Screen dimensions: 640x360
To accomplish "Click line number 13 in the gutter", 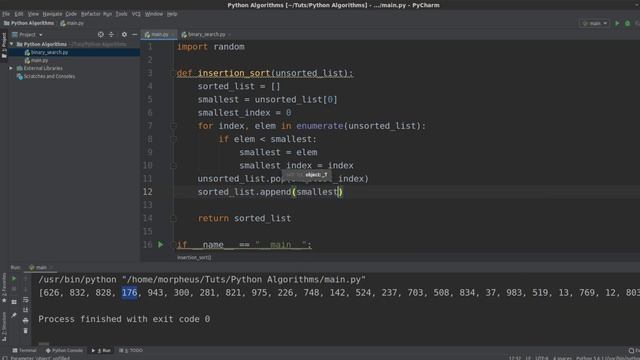I will 147,205.
